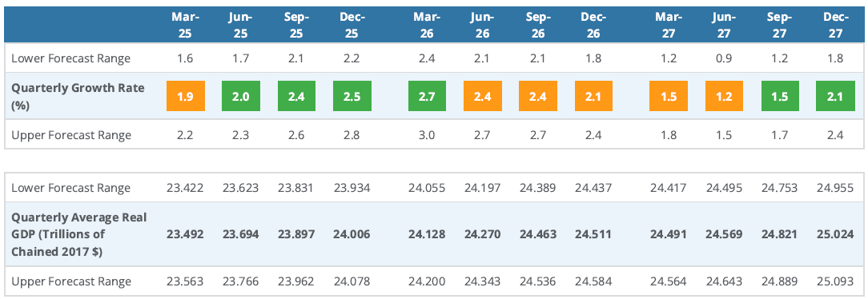Screen dimensions: 868x299
Task: Select the GDP value 24.511 for Dec-26
Action: pos(593,233)
